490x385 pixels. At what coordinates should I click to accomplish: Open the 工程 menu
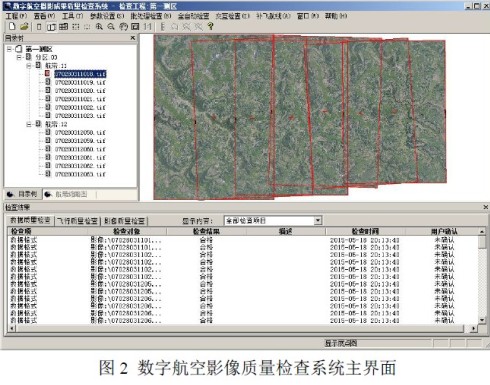(x=16, y=16)
